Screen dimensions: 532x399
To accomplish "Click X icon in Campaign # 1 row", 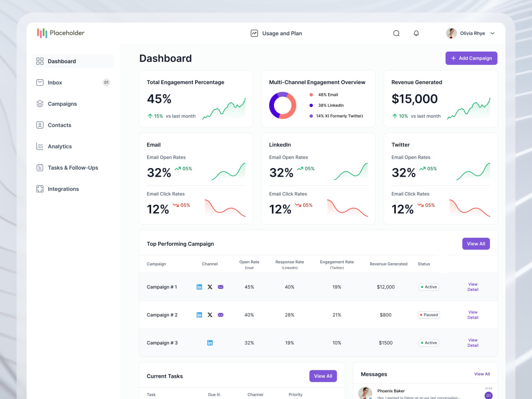I will click(210, 287).
